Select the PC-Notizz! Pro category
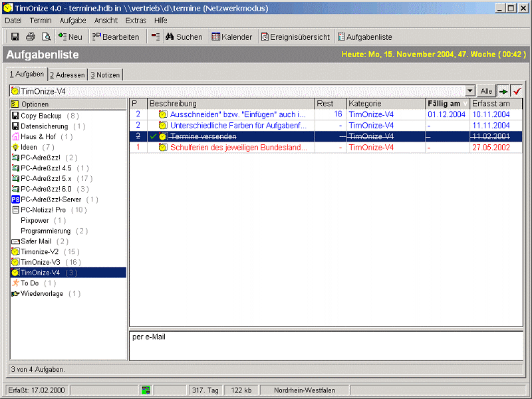Image resolution: width=532 pixels, height=399 pixels. 68,210
